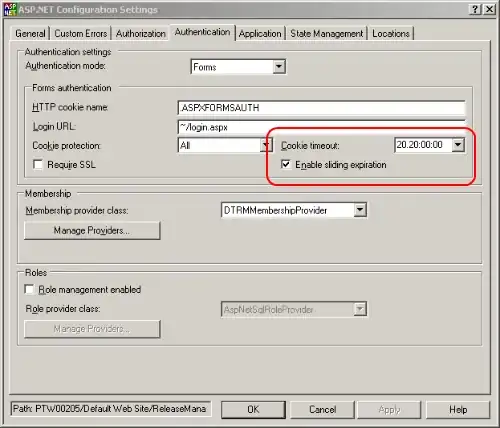Screen dimensions: 500x428
Task: Click the HTTP cookie name field
Action: click(x=321, y=108)
